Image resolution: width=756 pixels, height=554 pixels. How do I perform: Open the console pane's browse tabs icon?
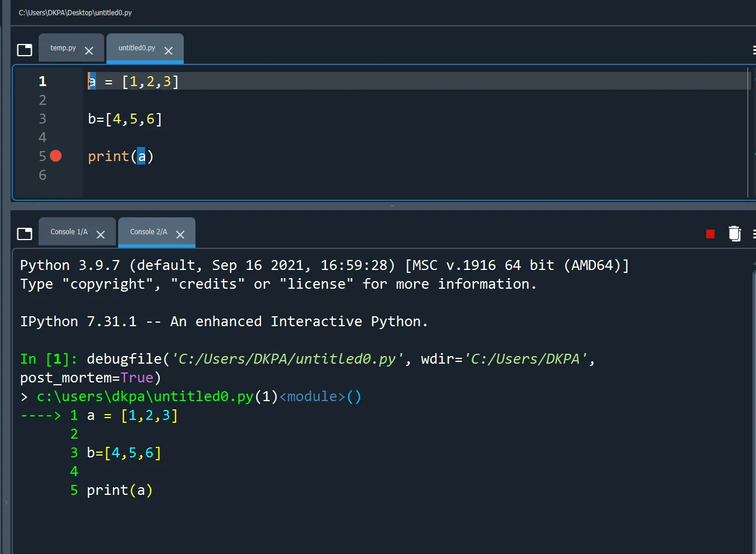[25, 234]
